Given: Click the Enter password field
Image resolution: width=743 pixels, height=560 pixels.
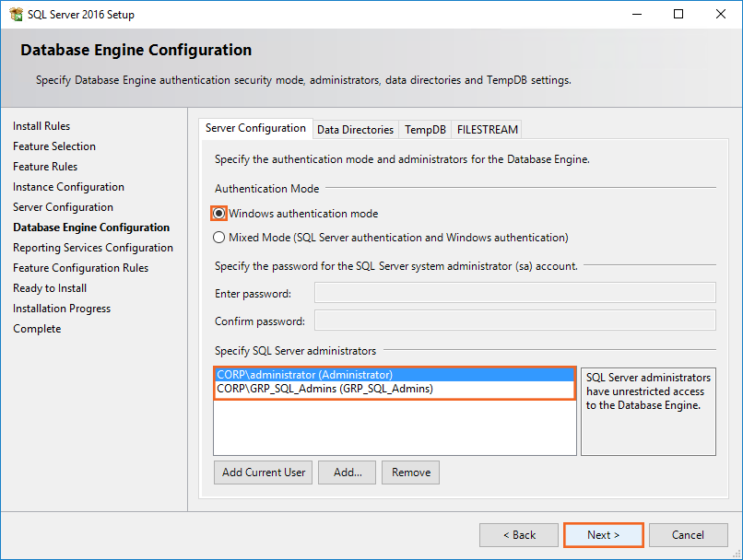Looking at the screenshot, I should point(514,293).
